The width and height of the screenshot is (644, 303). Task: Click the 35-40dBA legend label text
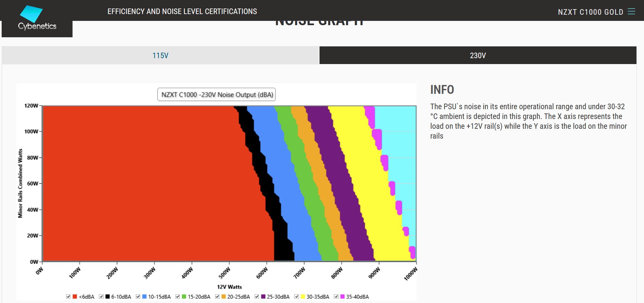pyautogui.click(x=357, y=297)
